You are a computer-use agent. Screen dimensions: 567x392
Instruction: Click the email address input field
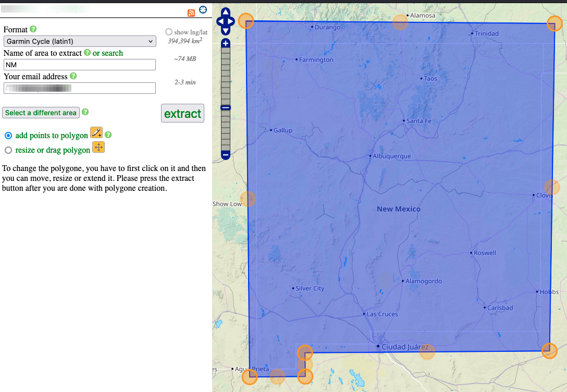point(80,88)
